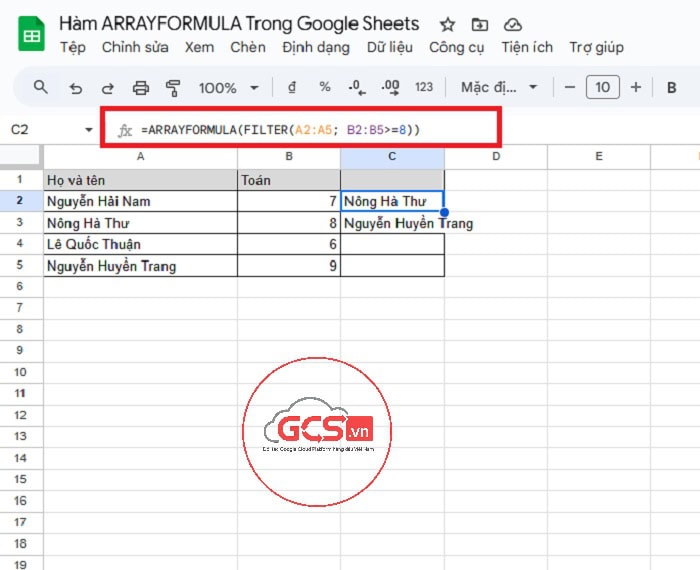Increase font size with plus button
700x570 pixels.
pyautogui.click(x=635, y=88)
